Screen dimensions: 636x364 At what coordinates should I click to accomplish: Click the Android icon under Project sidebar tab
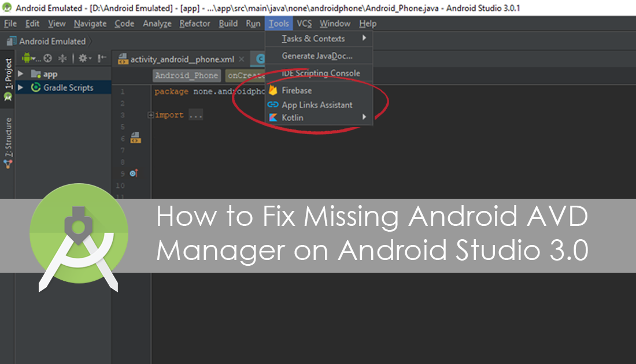8,96
